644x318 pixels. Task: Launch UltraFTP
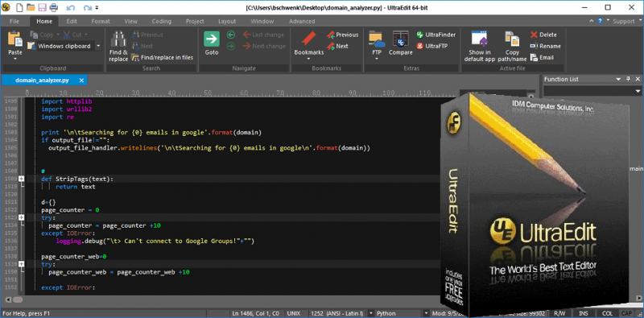432,46
